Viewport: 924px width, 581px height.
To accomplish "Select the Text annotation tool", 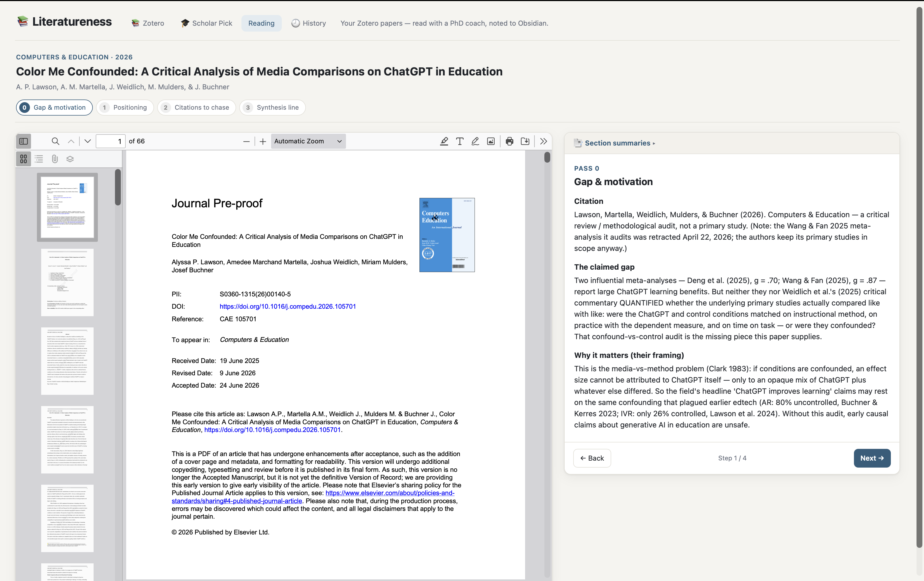I will point(459,141).
